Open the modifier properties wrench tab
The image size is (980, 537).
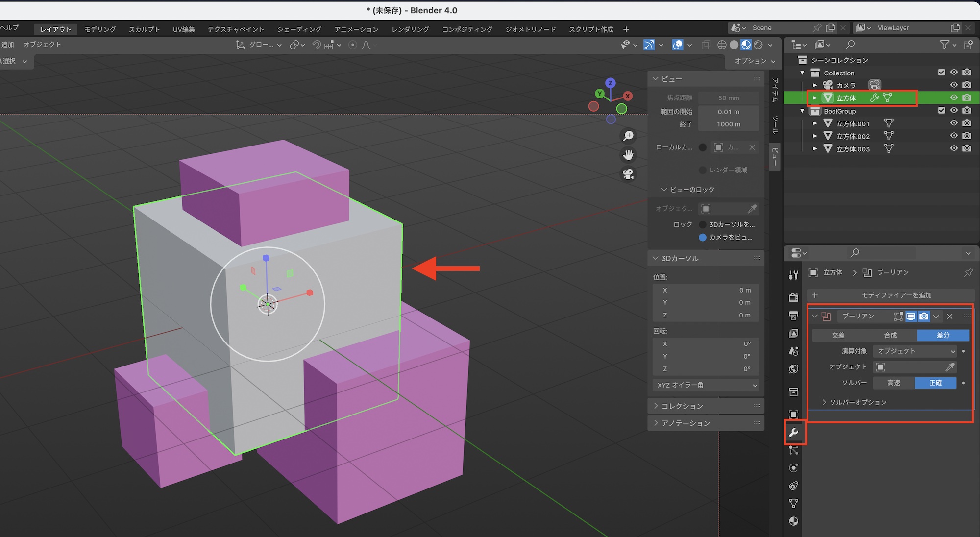pyautogui.click(x=794, y=432)
